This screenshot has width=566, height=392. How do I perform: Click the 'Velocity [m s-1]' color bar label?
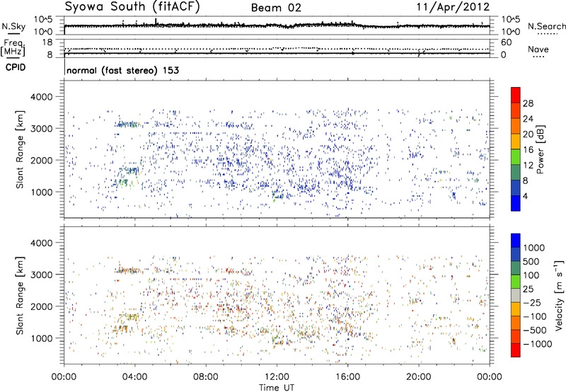[x=559, y=295]
